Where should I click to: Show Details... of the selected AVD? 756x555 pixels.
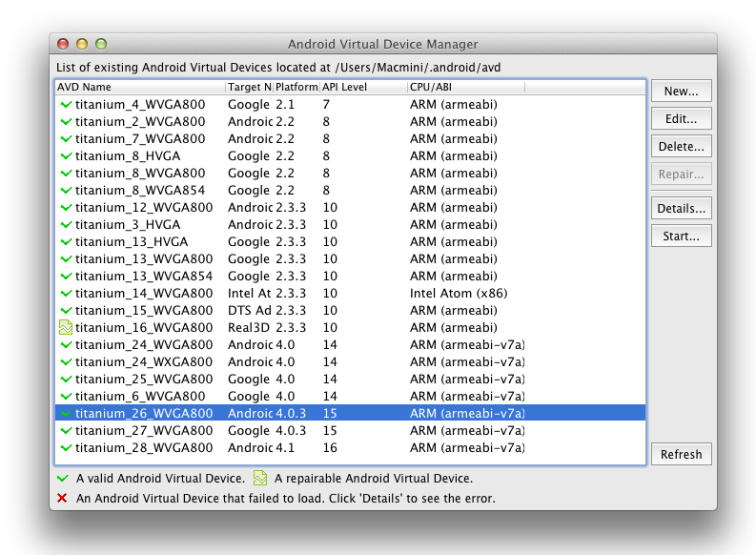click(x=681, y=208)
